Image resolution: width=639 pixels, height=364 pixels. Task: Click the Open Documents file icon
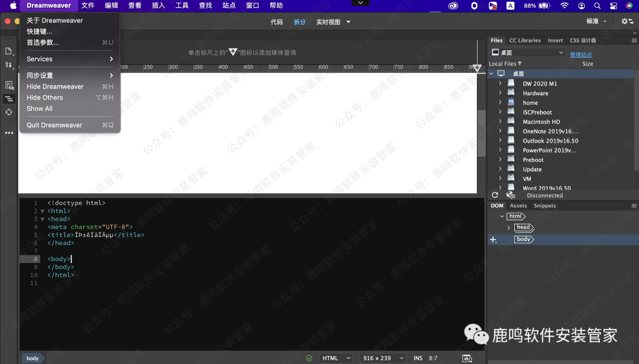pyautogui.click(x=9, y=51)
